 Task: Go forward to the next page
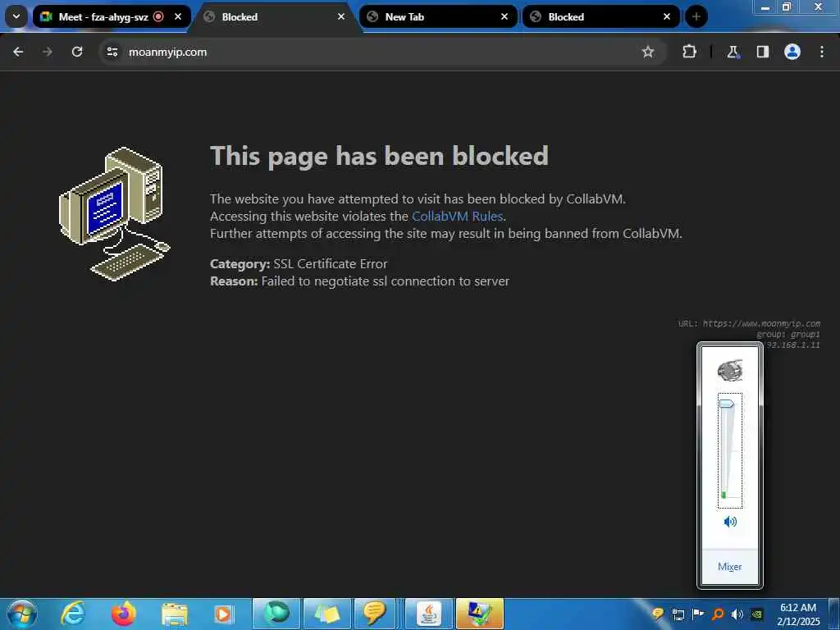click(48, 52)
